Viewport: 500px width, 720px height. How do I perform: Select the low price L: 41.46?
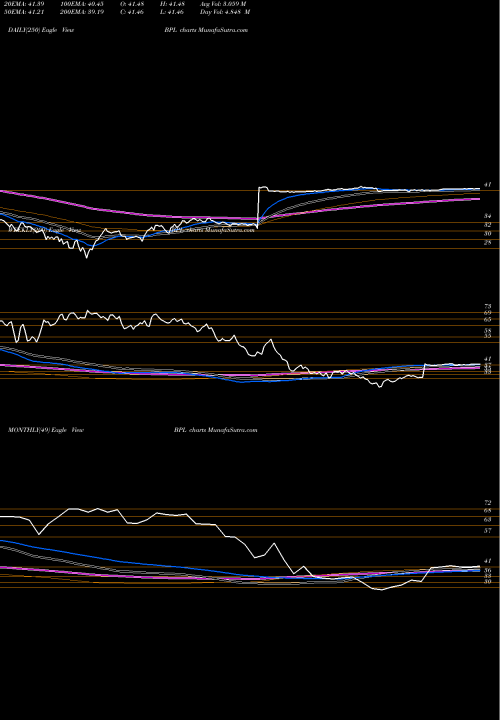[173, 12]
